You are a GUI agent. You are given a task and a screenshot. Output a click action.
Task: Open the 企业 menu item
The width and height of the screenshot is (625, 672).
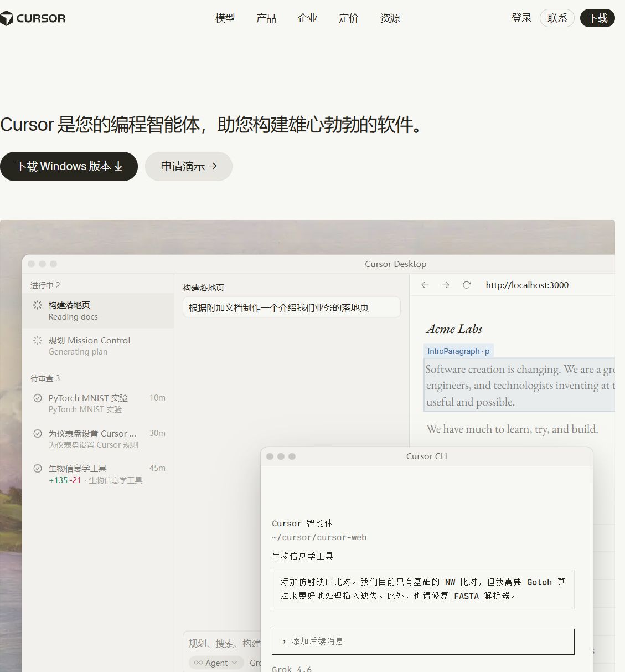pyautogui.click(x=308, y=18)
